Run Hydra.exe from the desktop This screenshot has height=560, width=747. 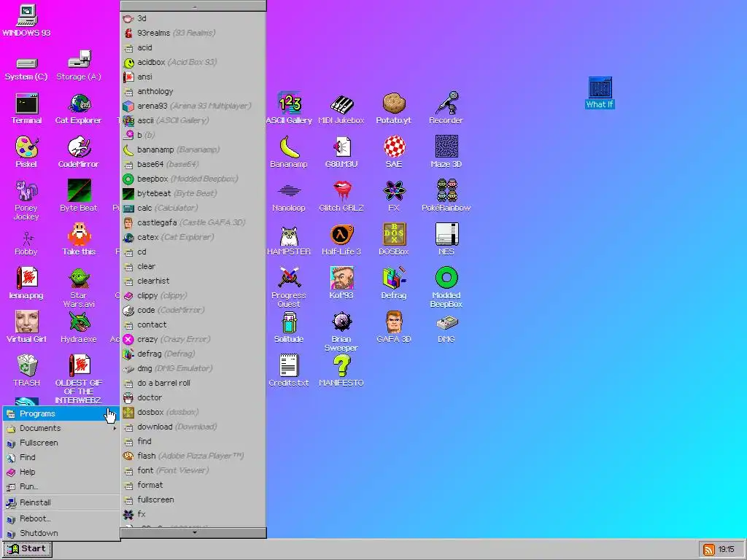click(79, 327)
